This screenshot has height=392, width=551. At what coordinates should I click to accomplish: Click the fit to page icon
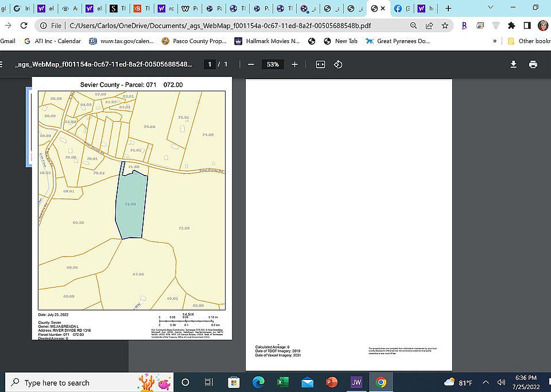[x=320, y=64]
